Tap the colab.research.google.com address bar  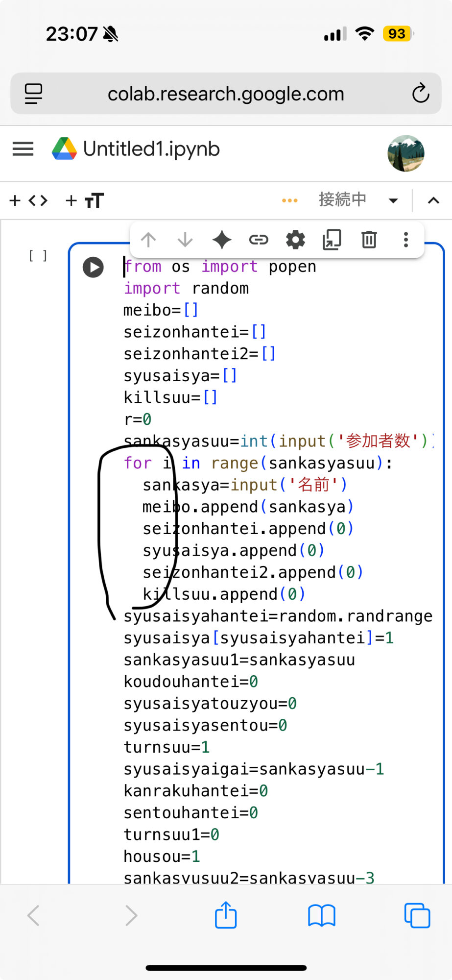click(226, 94)
